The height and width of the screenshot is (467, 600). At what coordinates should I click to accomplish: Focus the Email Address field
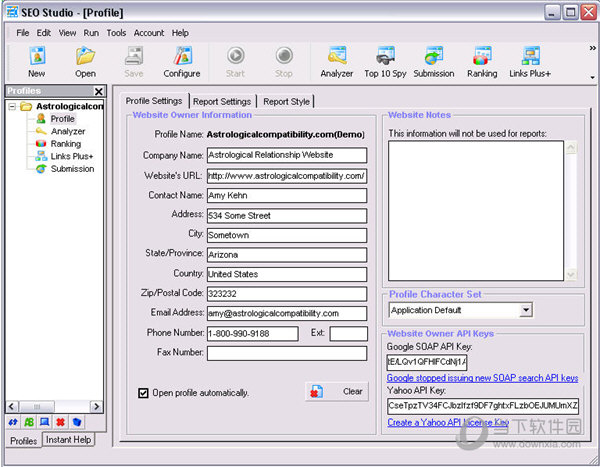pos(287,314)
